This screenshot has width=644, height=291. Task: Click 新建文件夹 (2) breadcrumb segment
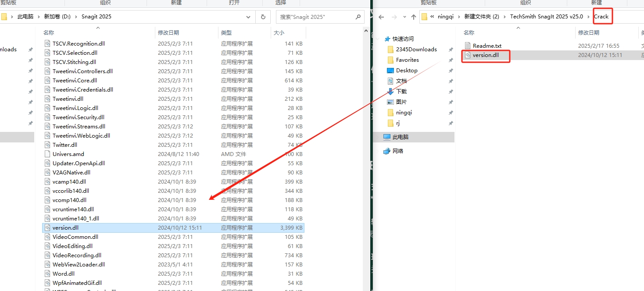pos(482,17)
